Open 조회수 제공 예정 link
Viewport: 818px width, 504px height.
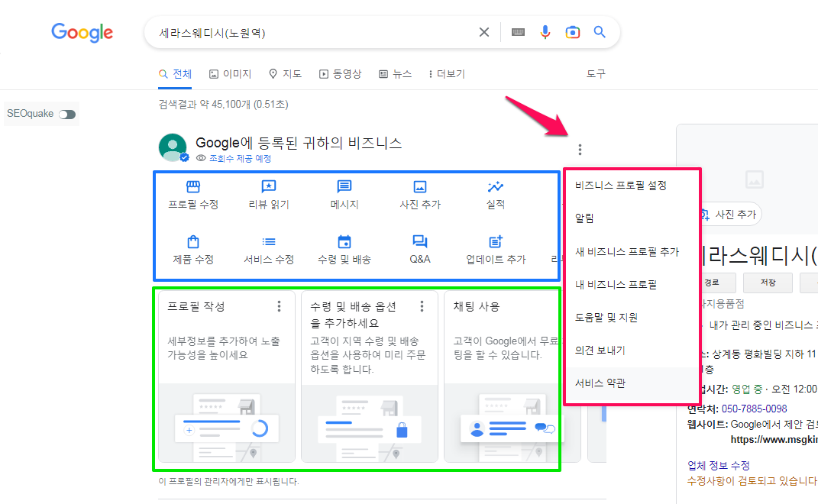[x=240, y=159]
